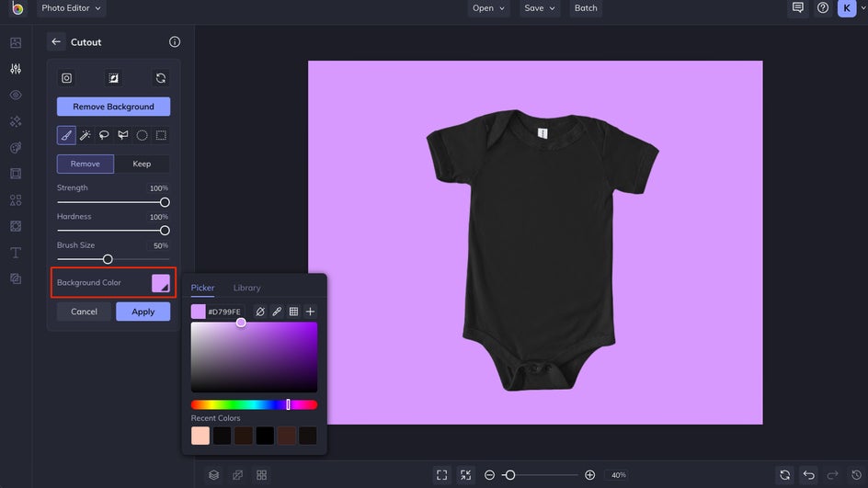Open the Textures icon in sidebar
Image resolution: width=868 pixels, height=488 pixels.
pos(16,226)
